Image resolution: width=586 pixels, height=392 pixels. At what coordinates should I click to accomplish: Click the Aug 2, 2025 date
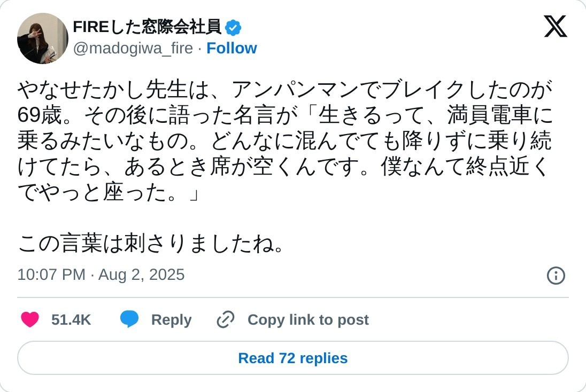[x=142, y=275]
